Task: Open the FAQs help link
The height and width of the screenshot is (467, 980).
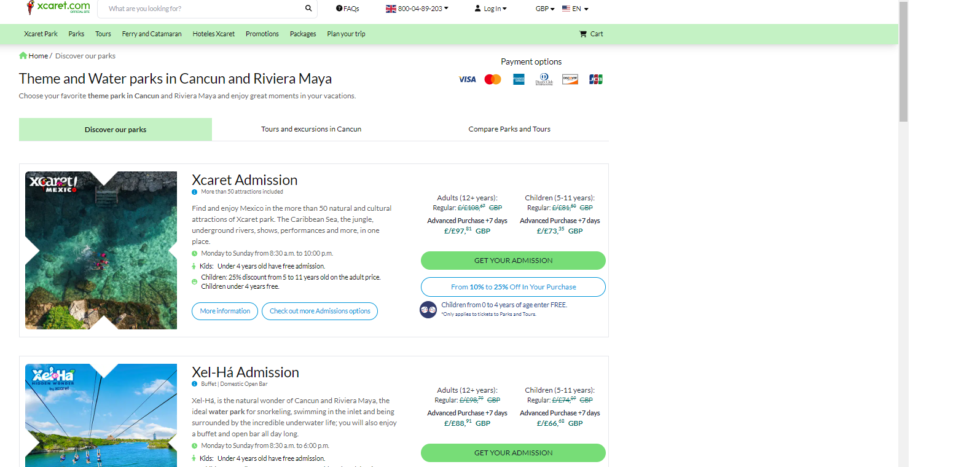Action: pyautogui.click(x=348, y=9)
